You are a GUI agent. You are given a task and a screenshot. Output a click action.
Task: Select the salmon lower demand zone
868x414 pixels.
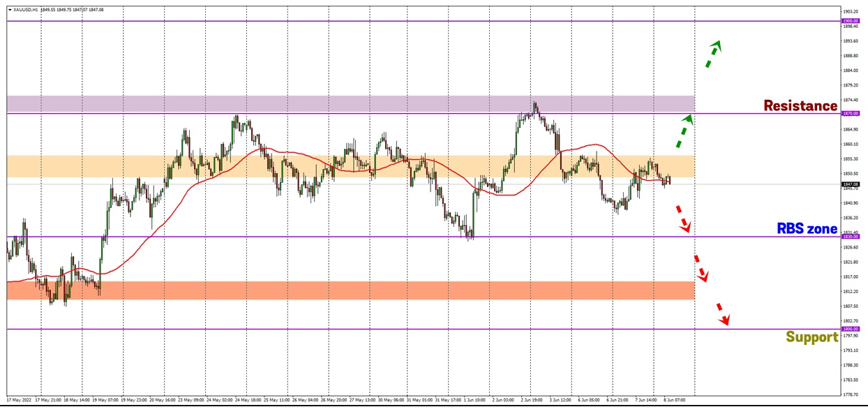click(349, 290)
